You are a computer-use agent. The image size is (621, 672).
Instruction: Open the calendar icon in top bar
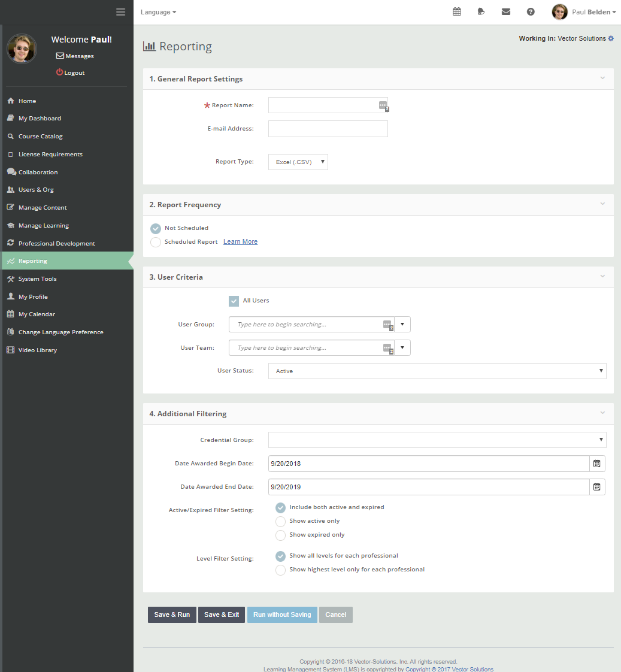click(457, 12)
